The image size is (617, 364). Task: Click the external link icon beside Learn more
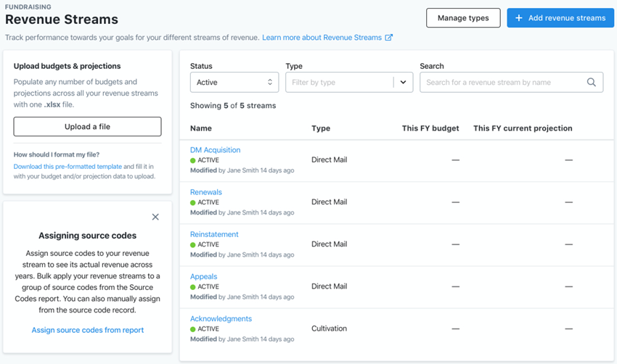[x=389, y=38]
